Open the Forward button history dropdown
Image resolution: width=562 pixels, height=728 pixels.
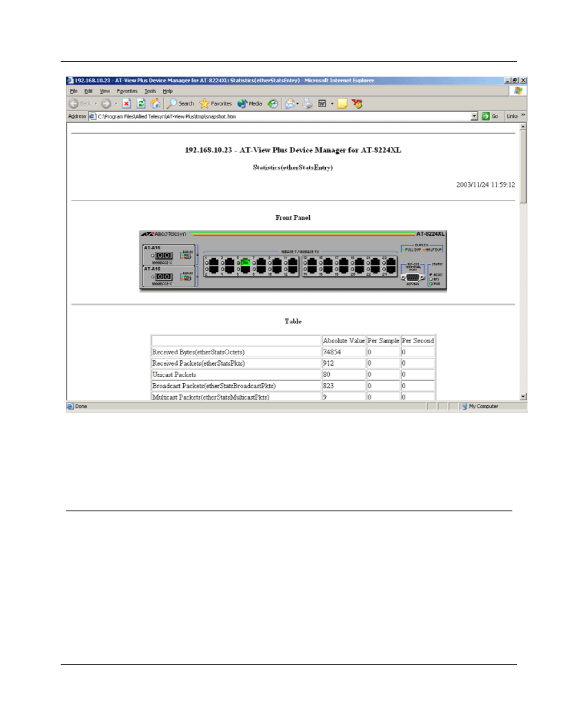[116, 104]
